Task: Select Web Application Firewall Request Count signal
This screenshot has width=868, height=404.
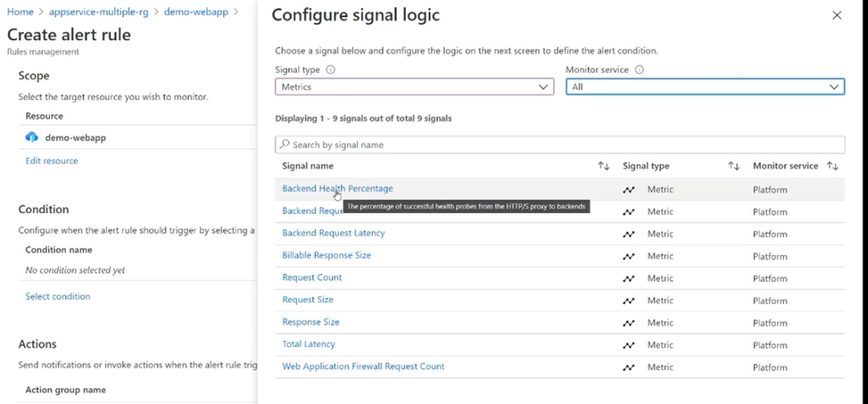Action: coord(363,366)
